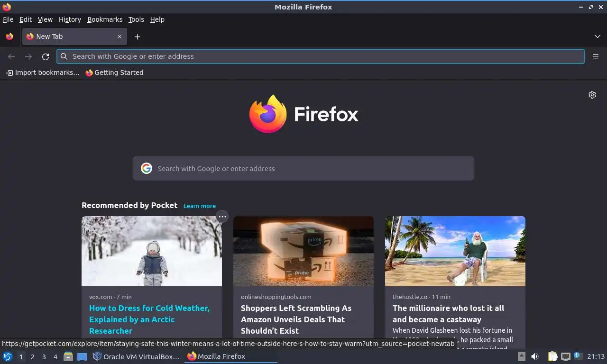Image resolution: width=607 pixels, height=364 pixels.
Task: Open file manager icon in taskbar
Action: (68, 356)
